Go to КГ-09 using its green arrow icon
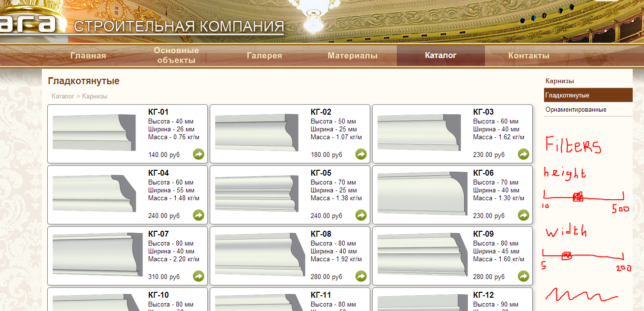The height and width of the screenshot is (311, 644). (523, 276)
